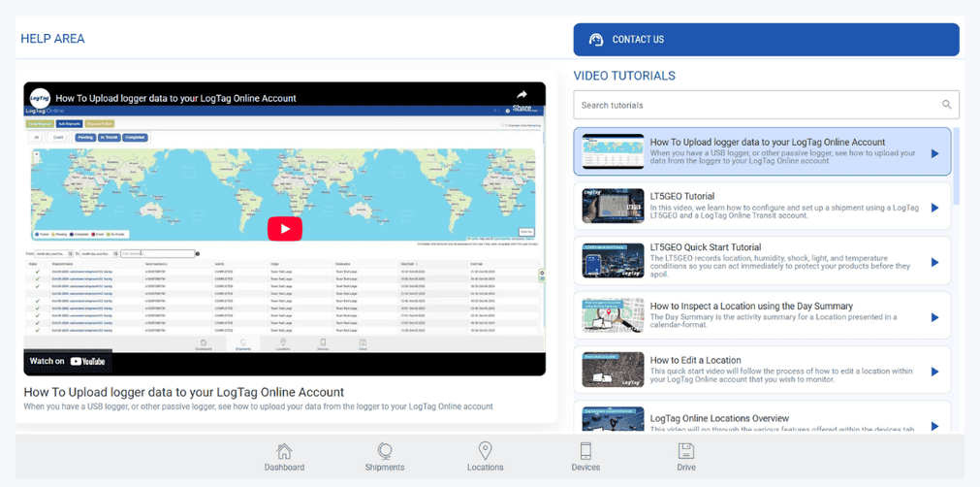Select the Day Summary tutorial thumbnail
Viewport: 980px width, 487px height.
[614, 315]
